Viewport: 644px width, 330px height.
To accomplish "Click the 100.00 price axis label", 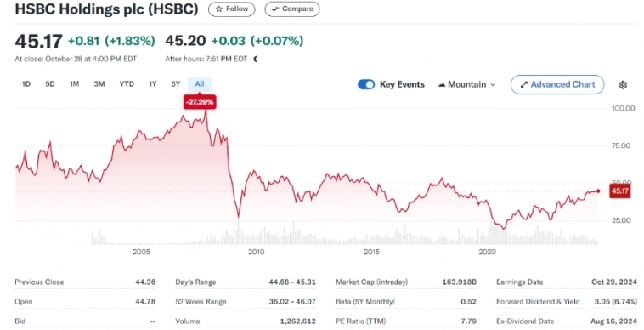I will coord(623,109).
